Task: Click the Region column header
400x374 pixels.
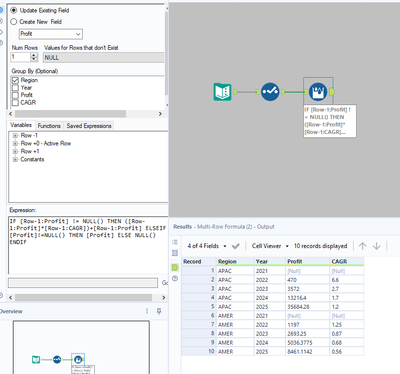Action: (235, 261)
